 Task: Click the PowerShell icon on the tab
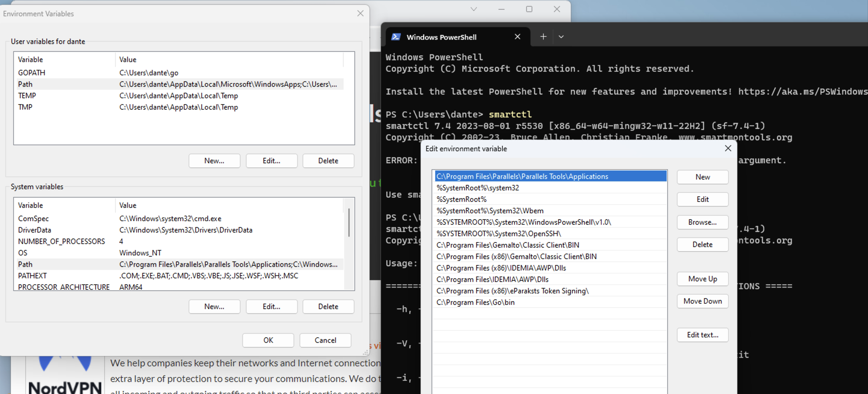tap(396, 37)
